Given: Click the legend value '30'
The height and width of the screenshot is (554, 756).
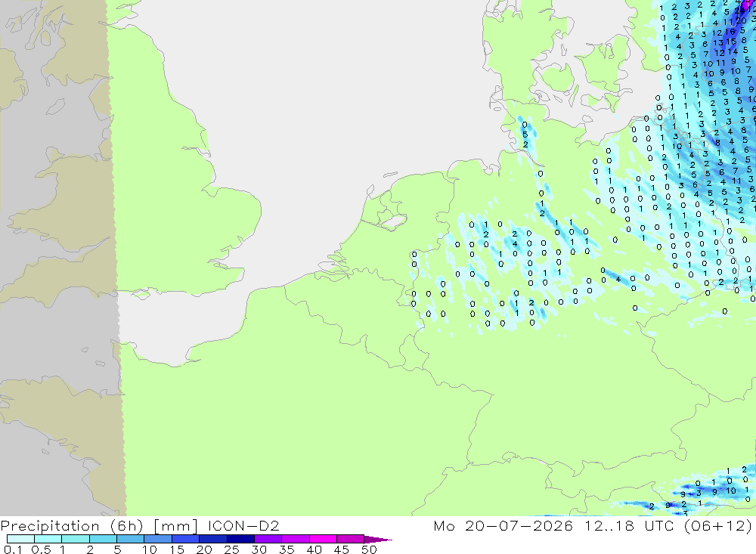Looking at the screenshot, I should pyautogui.click(x=259, y=549).
